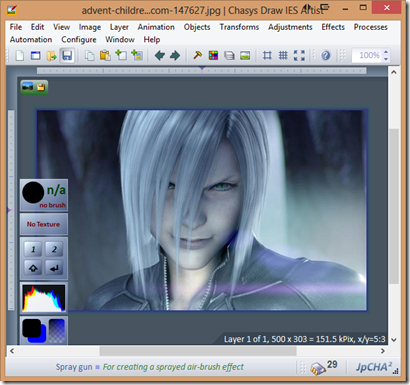Click the Copy icon in the toolbar
This screenshot has width=410, height=385.
(89, 55)
